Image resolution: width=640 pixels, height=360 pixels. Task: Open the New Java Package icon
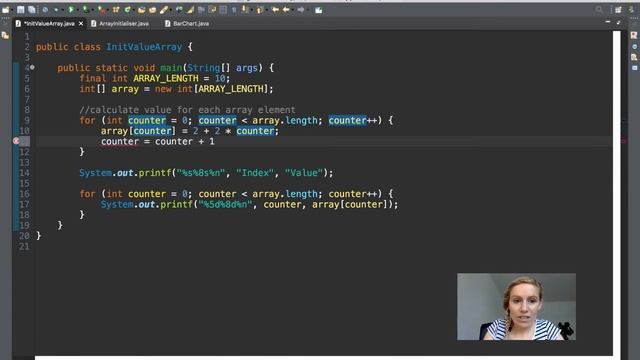click(116, 9)
